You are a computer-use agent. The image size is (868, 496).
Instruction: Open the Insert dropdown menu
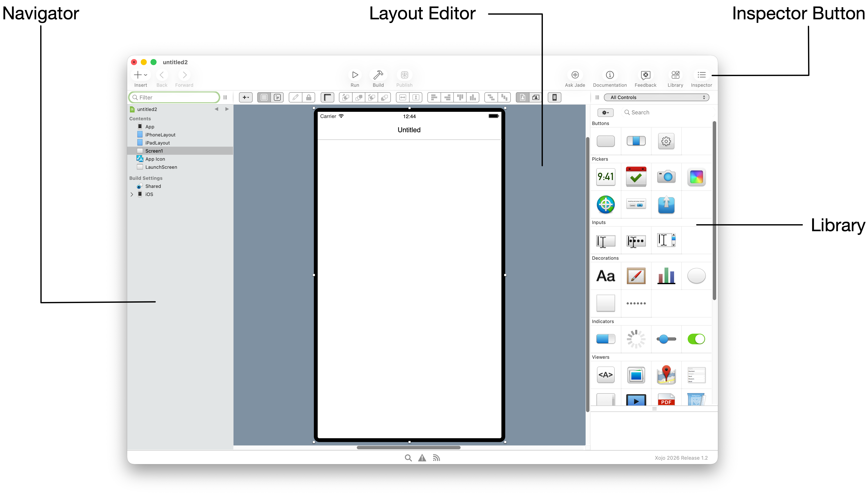pos(140,75)
